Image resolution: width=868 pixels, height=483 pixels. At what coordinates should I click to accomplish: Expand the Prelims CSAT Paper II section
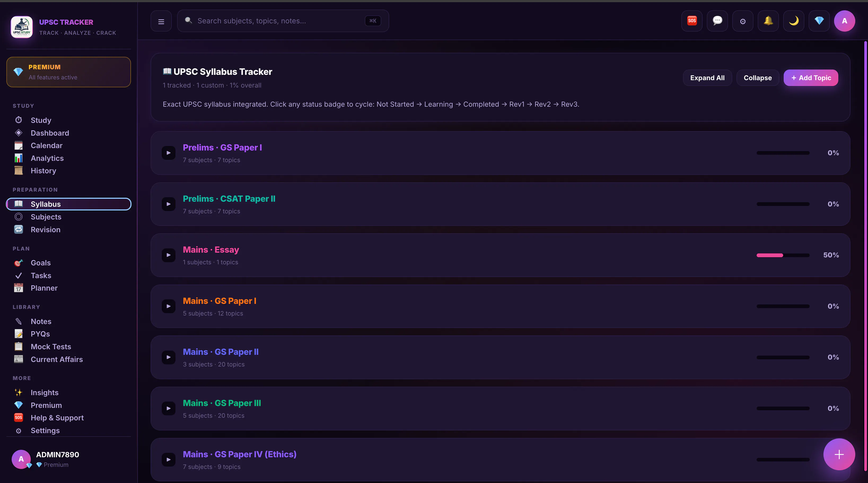tap(168, 204)
